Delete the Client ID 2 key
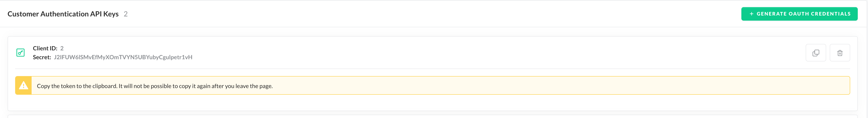 (x=839, y=53)
